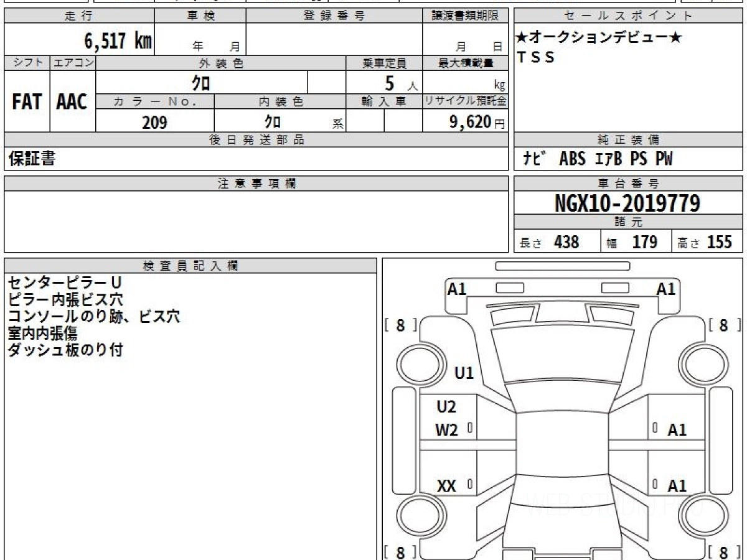
Task: Click the 諸元 header
Action: click(628, 222)
